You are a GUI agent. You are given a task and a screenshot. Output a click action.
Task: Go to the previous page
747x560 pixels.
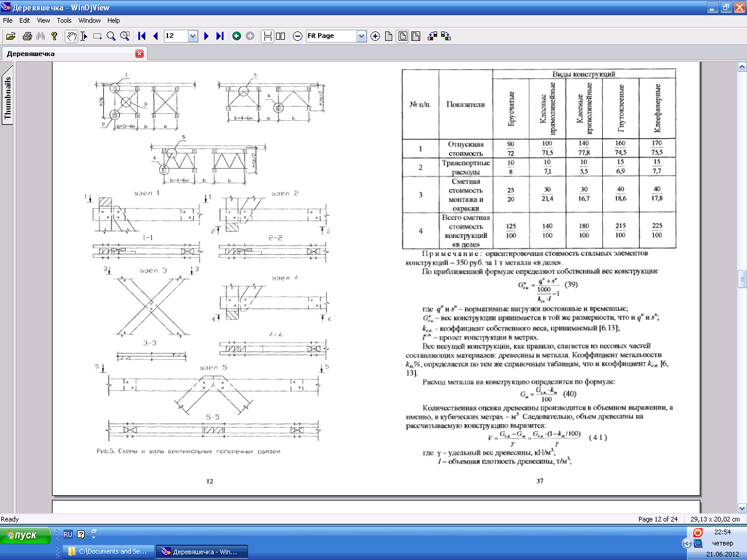(x=155, y=36)
